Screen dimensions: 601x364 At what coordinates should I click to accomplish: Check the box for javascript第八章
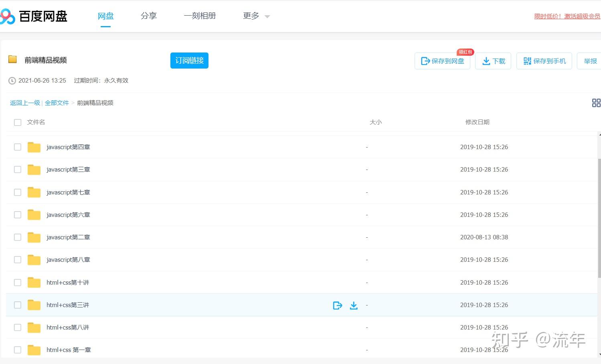[x=18, y=260]
